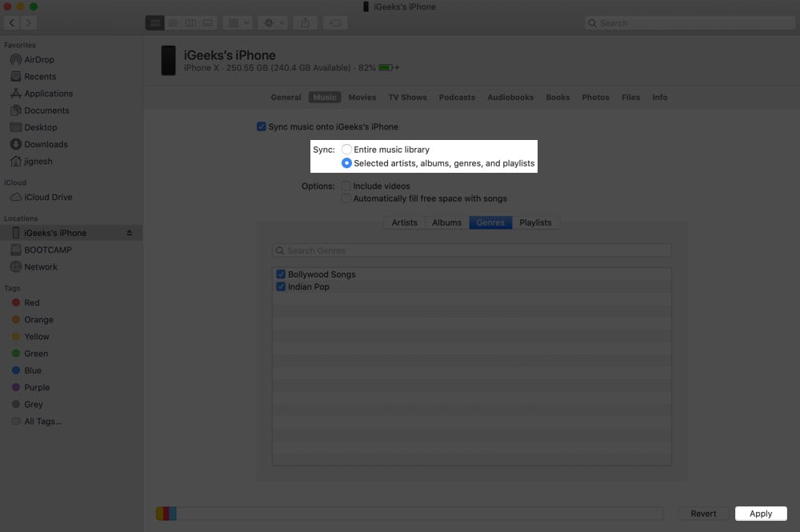Viewport: 800px width, 532px height.
Task: Open the action gear dropdown menu
Action: pos(273,23)
